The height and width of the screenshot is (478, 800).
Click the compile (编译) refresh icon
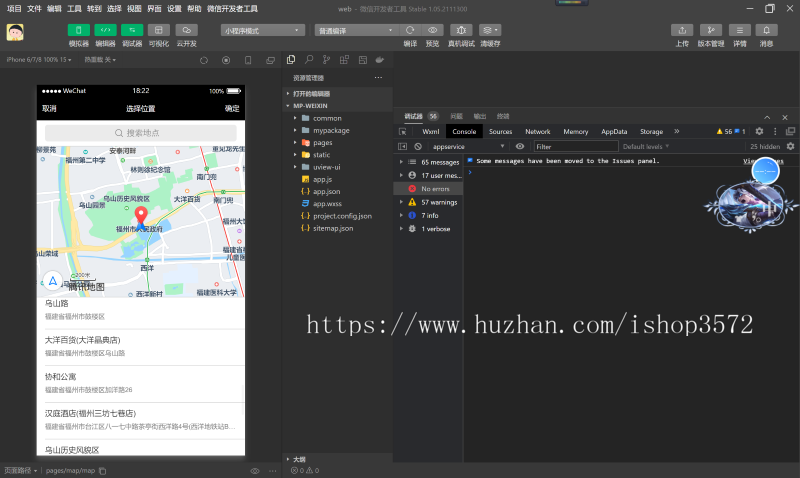pyautogui.click(x=410, y=30)
